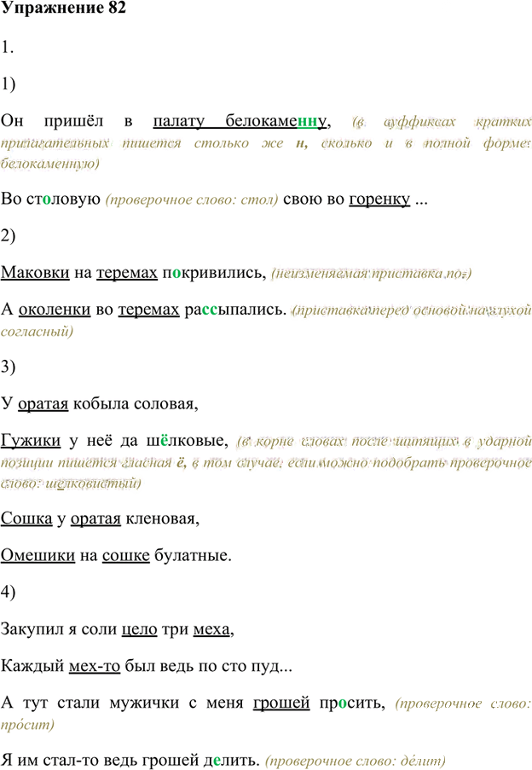Click the note 'проверочное слово: стол'

(x=192, y=200)
